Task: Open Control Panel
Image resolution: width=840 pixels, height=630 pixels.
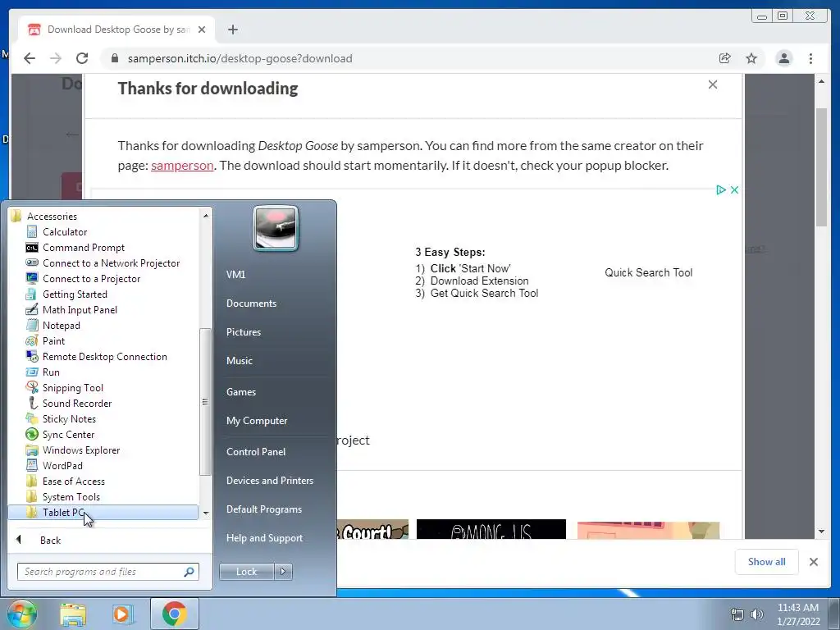Action: (x=256, y=452)
